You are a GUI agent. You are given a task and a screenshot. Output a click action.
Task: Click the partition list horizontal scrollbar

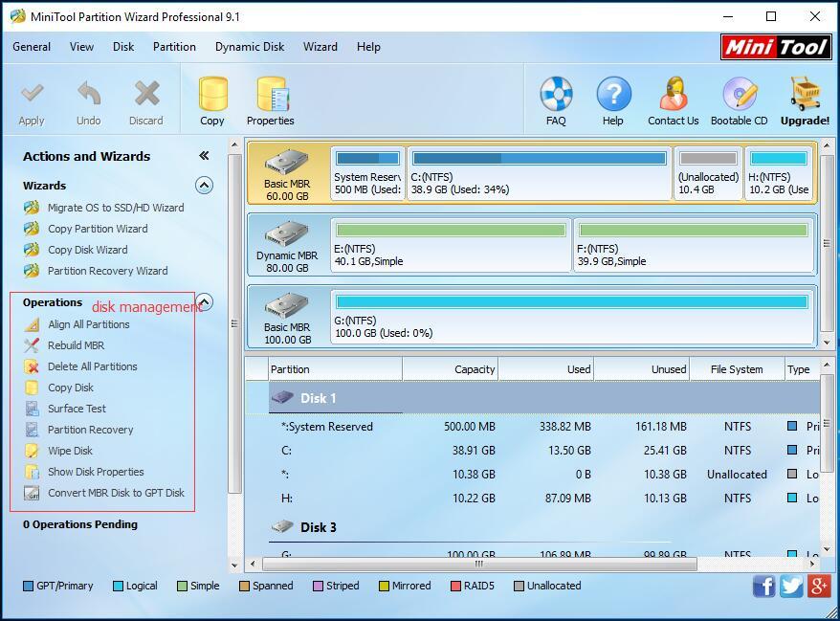click(x=479, y=565)
